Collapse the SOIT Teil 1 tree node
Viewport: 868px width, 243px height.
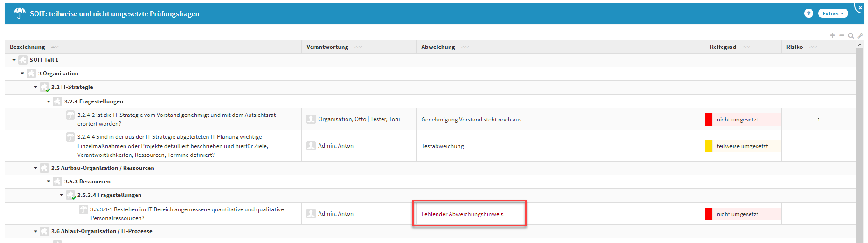point(14,60)
